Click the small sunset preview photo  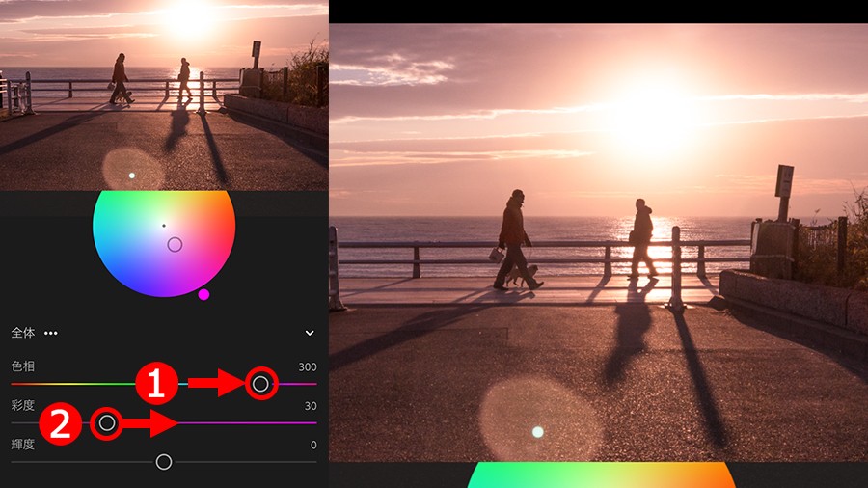164,95
